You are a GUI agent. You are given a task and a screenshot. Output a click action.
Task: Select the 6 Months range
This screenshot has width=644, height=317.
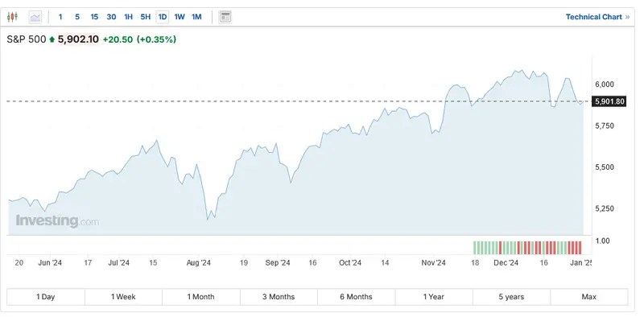[356, 297]
